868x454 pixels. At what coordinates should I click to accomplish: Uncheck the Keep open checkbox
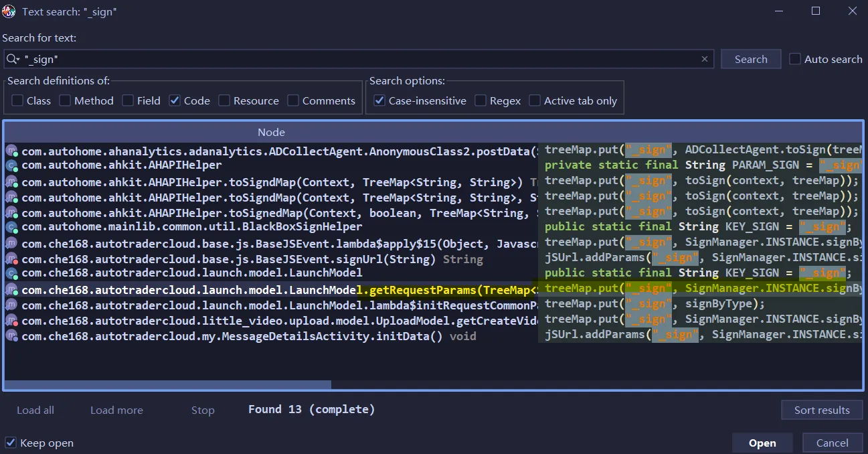tap(11, 443)
